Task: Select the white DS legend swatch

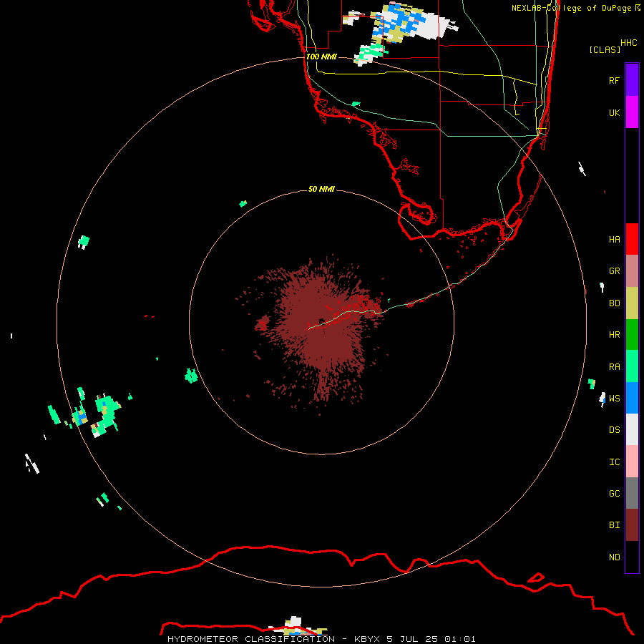Action: [x=632, y=429]
